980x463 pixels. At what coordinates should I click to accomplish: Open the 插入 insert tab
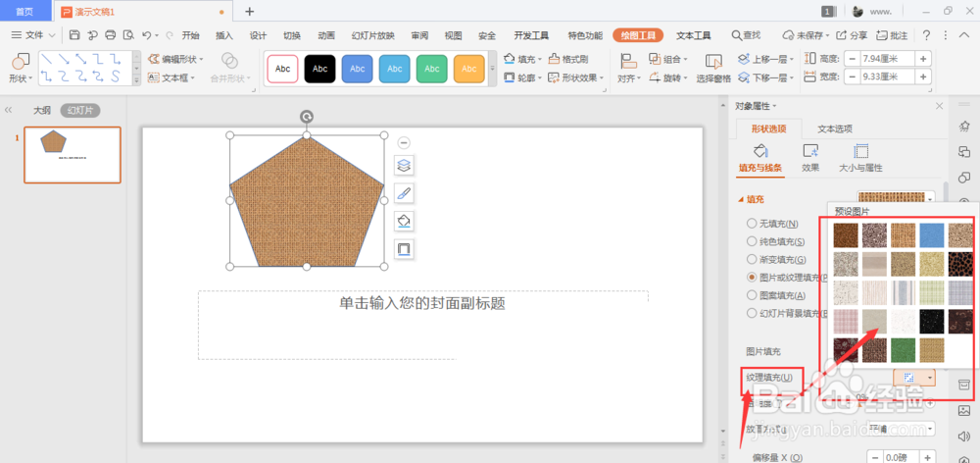pyautogui.click(x=223, y=35)
